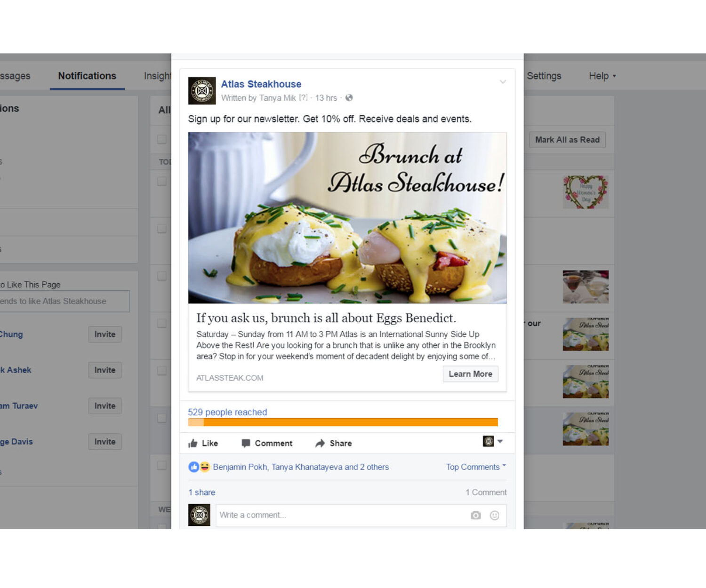
Task: Open the Help menu
Action: 602,76
